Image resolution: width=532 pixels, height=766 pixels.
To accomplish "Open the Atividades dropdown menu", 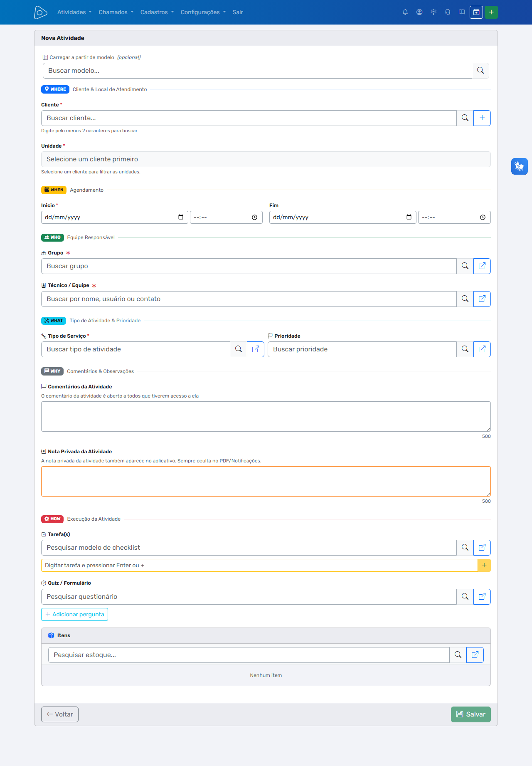I will [74, 12].
